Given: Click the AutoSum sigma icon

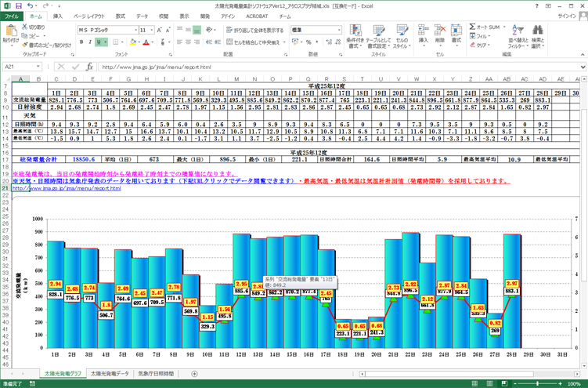Looking at the screenshot, I should coord(472,27).
